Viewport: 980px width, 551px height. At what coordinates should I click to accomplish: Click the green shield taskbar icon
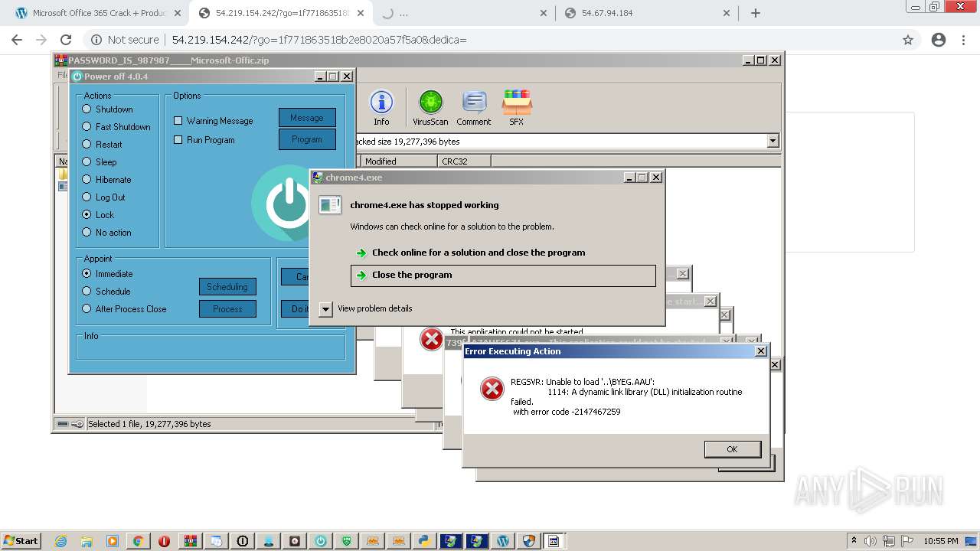[x=346, y=541]
